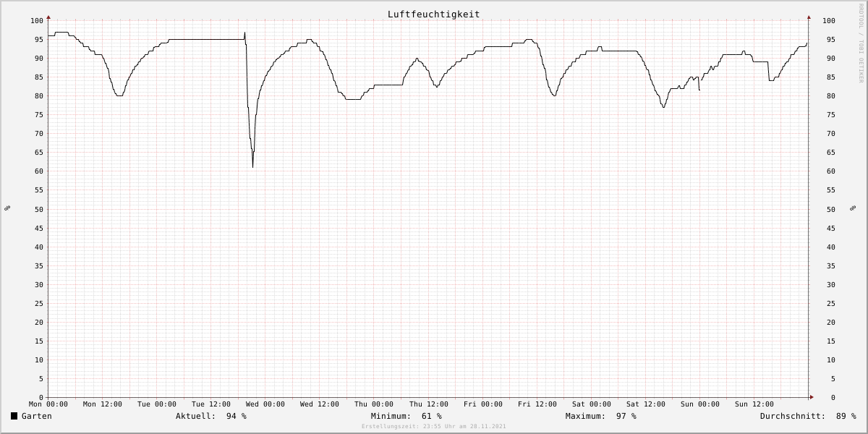Click the Thu 12:00 time label
The height and width of the screenshot is (434, 868).
429,404
